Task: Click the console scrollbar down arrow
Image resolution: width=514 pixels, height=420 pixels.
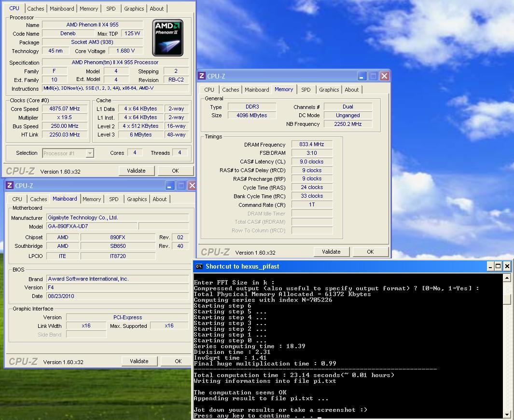Action: [507, 414]
